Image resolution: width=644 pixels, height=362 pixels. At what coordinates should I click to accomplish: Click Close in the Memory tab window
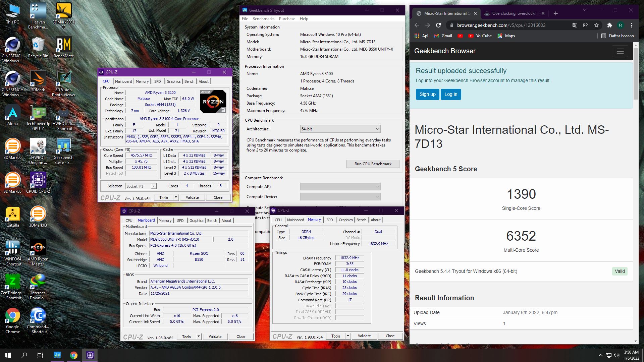coord(390,336)
